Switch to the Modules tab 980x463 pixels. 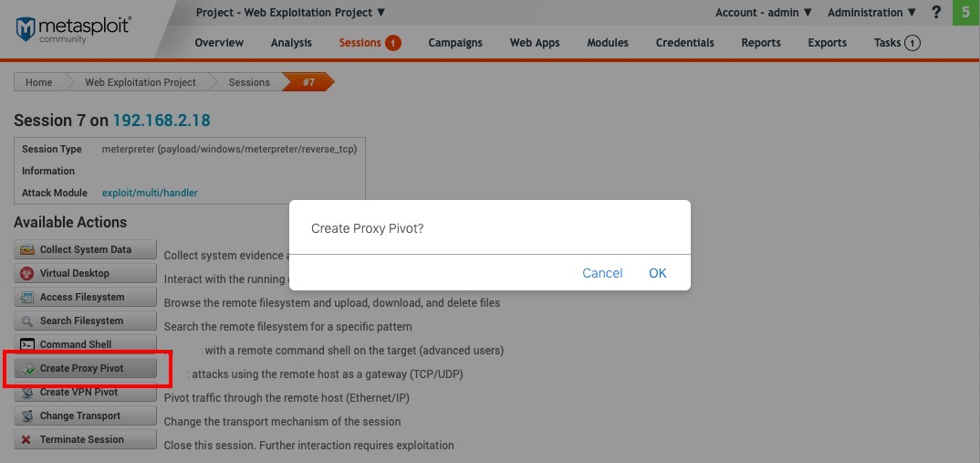pos(608,43)
